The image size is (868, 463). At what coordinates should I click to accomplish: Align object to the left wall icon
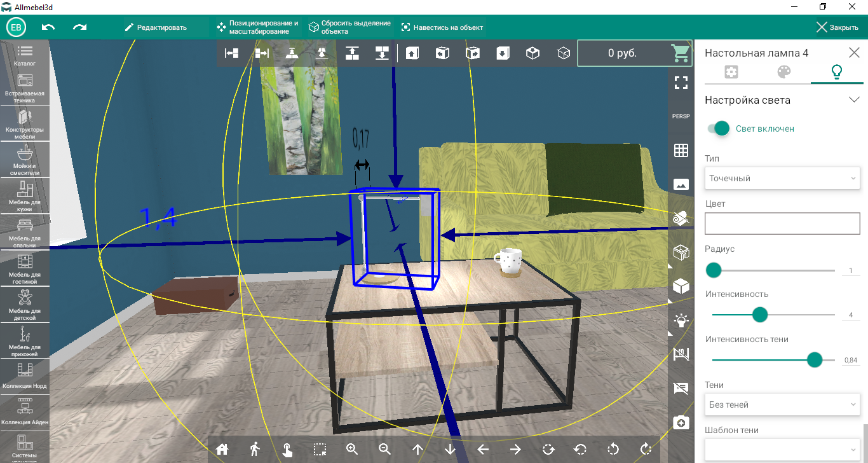click(x=232, y=53)
